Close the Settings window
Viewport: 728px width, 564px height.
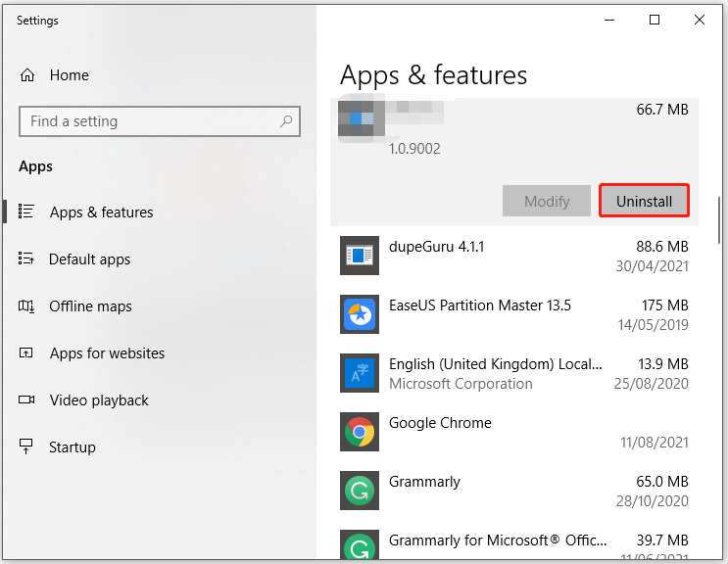click(700, 20)
